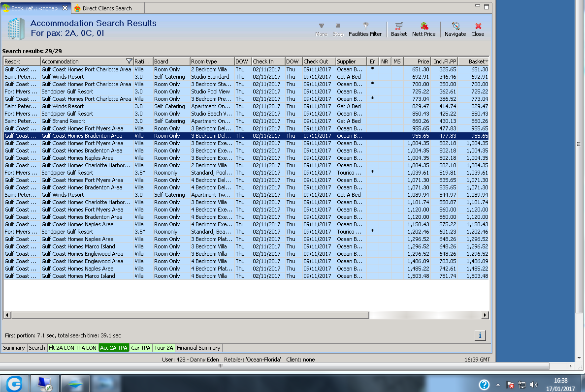This screenshot has height=392, width=585.
Task: Click the volume speaker tray icon
Action: (x=534, y=385)
